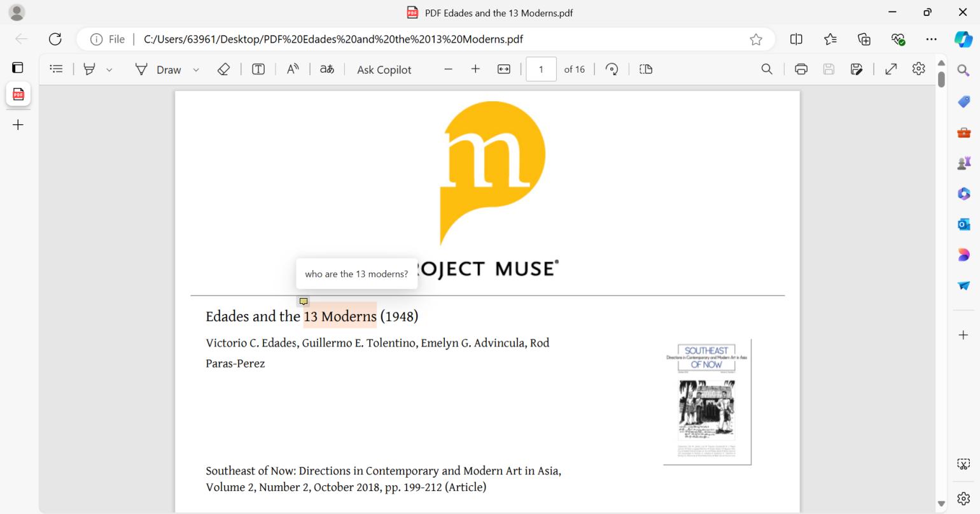Open Settings and more menu
The image size is (980, 514).
click(x=932, y=39)
